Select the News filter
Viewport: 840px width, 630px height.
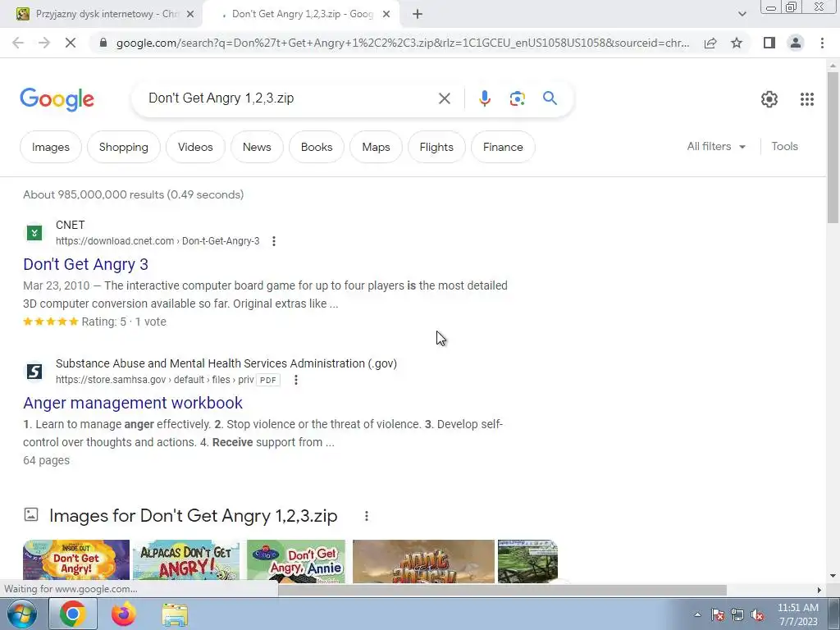pos(257,147)
